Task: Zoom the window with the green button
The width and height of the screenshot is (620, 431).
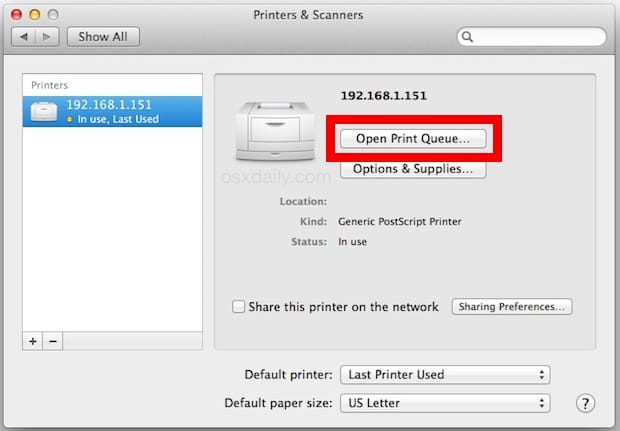Action: coord(51,14)
